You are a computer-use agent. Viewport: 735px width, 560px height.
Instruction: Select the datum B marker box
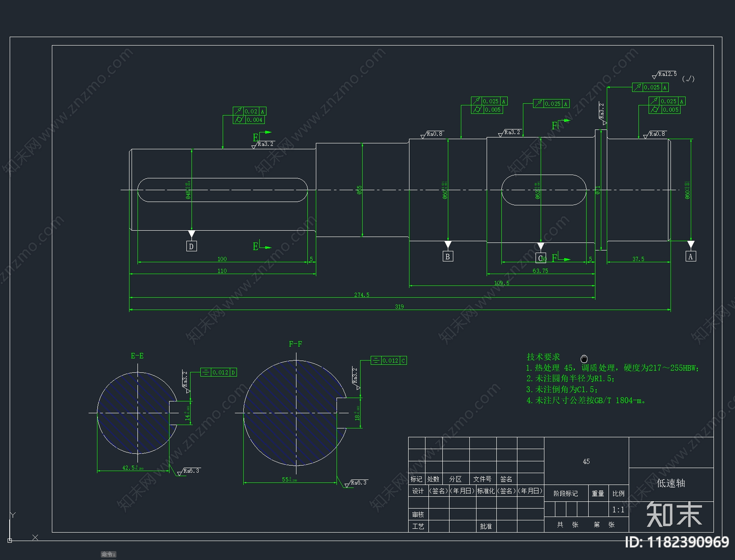447,256
